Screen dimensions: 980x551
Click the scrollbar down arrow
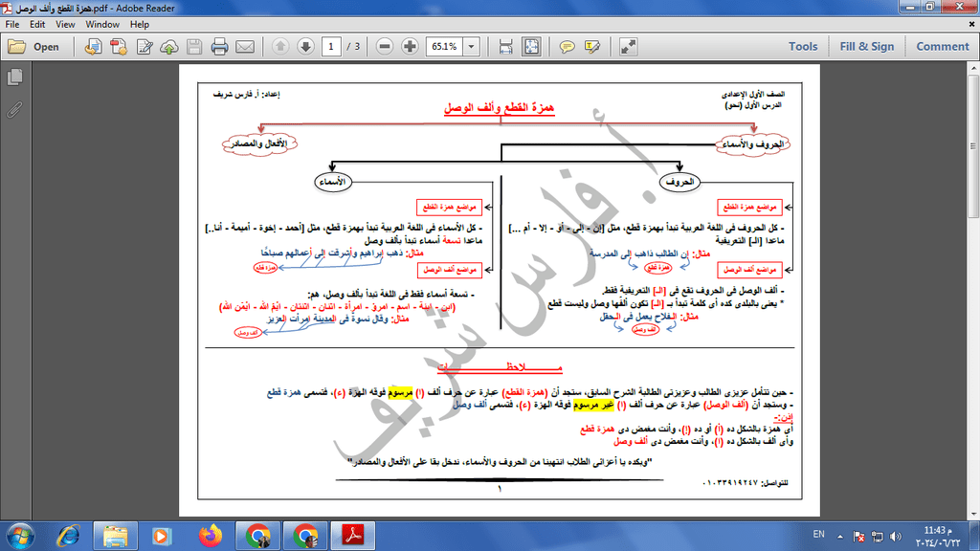click(973, 515)
